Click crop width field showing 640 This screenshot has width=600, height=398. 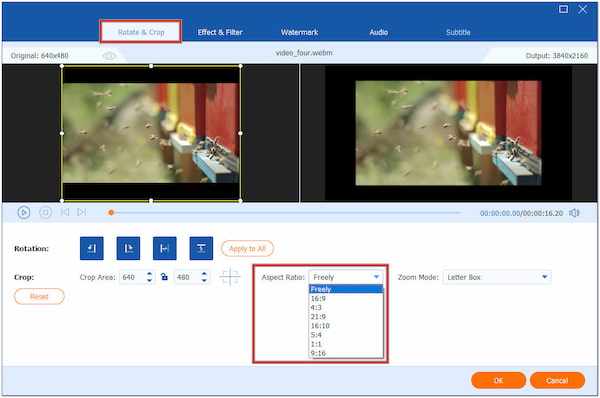[132, 277]
